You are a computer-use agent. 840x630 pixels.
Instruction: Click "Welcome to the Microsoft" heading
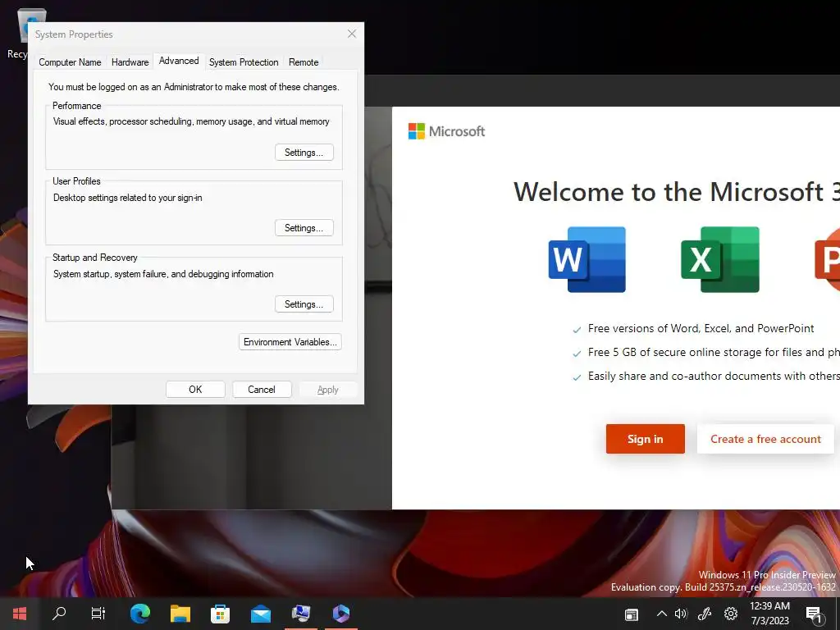pyautogui.click(x=677, y=192)
